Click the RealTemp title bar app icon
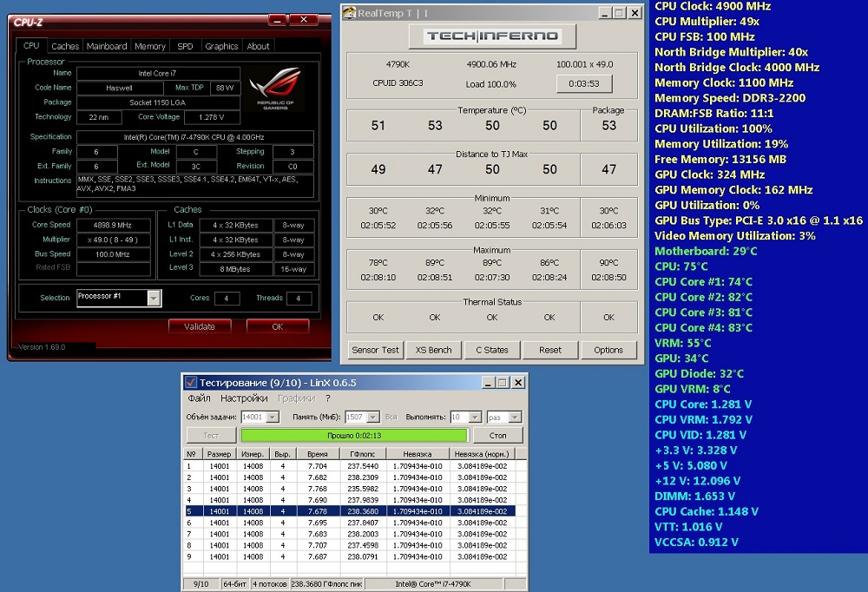Image resolution: width=868 pixels, height=592 pixels. (349, 13)
